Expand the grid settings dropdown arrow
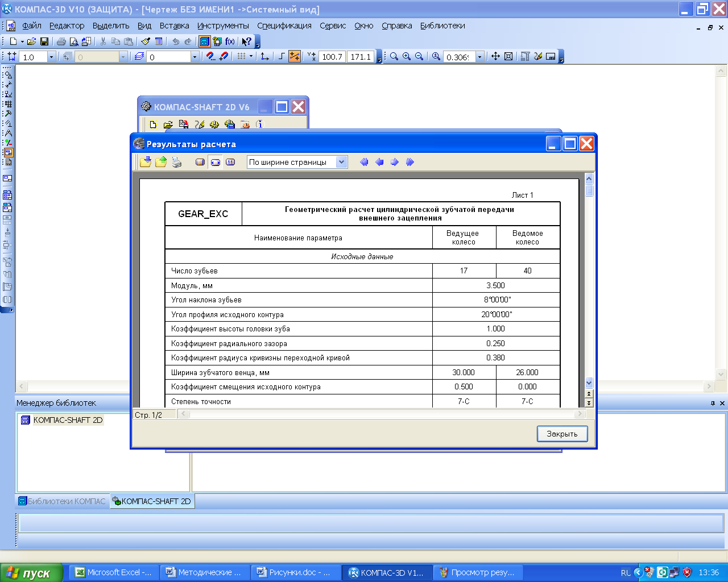The width and height of the screenshot is (728, 582). tap(251, 56)
